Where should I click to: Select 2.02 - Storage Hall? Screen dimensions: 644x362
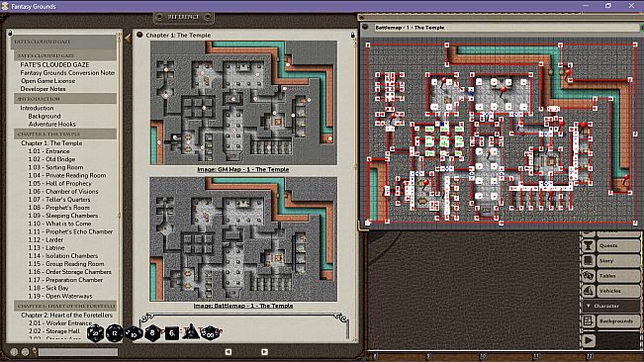coord(54,331)
